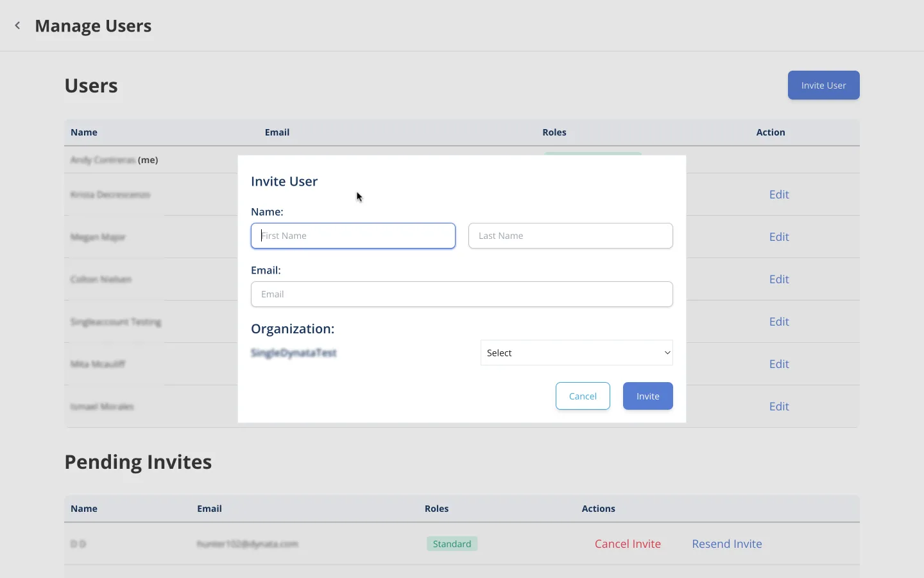Click Edit for the Colton Nielsen row
Image resolution: width=924 pixels, height=578 pixels.
tap(779, 279)
